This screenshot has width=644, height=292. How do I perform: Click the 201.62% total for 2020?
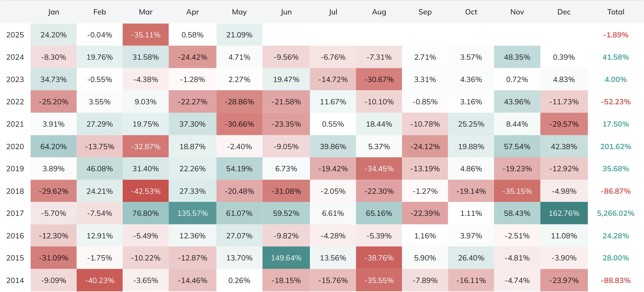(x=615, y=146)
